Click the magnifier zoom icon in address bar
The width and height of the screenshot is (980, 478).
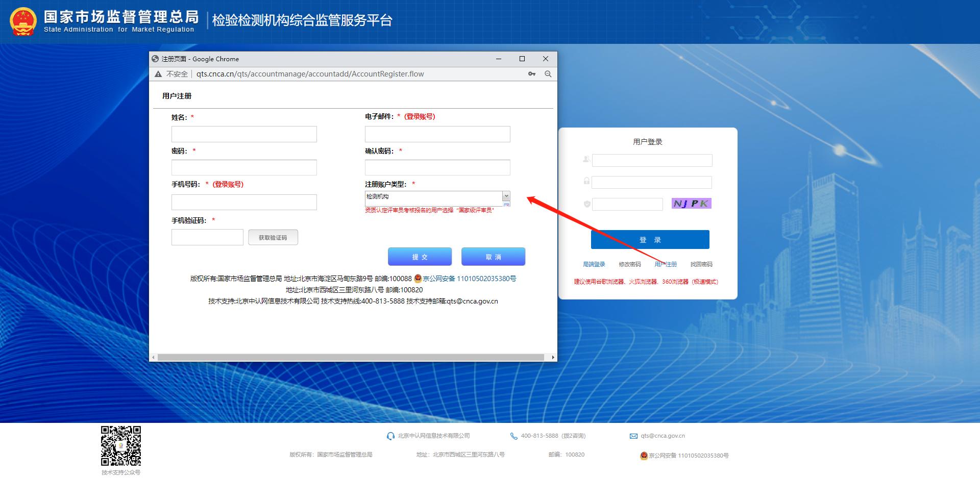click(548, 74)
